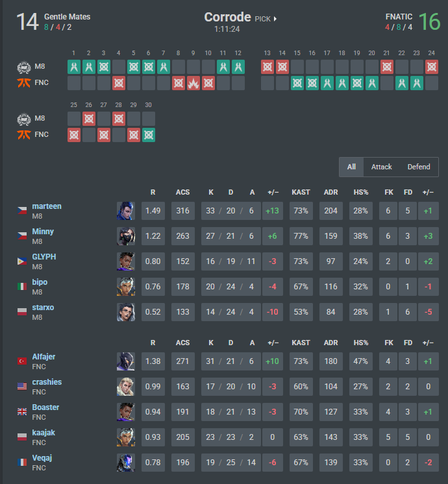Click M8 round 21 elimination icon
The image size is (448, 484).
(x=387, y=67)
